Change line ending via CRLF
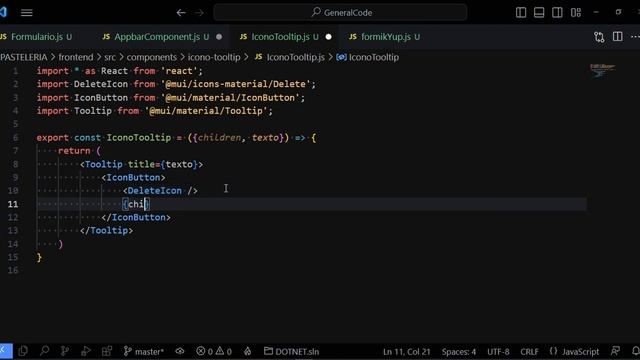The image size is (640, 360). pos(529,351)
